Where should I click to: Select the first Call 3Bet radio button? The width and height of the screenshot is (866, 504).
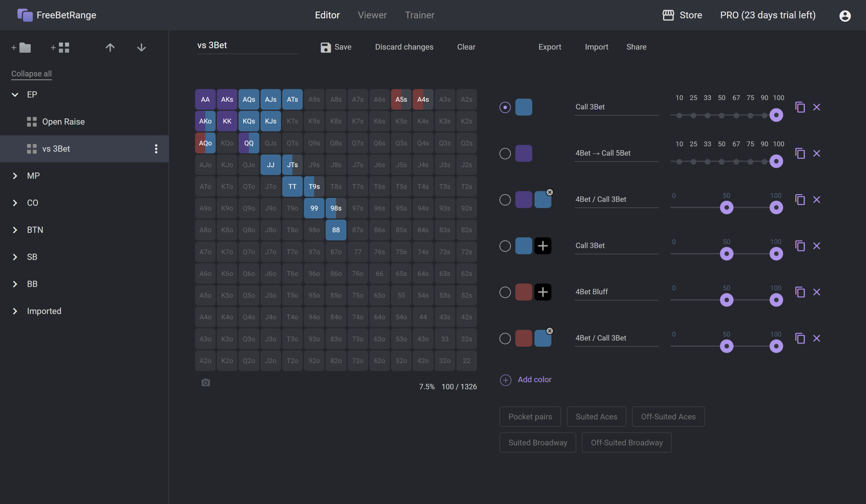[x=505, y=107]
